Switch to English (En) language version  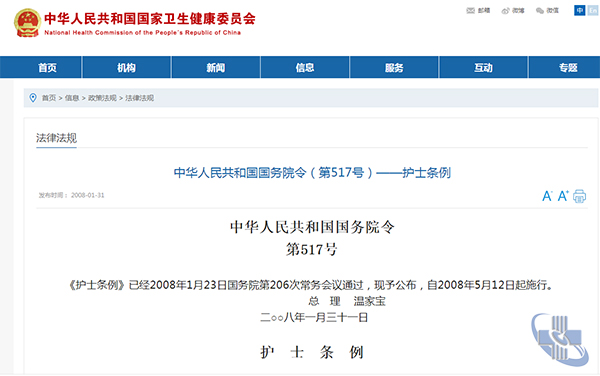[593, 10]
